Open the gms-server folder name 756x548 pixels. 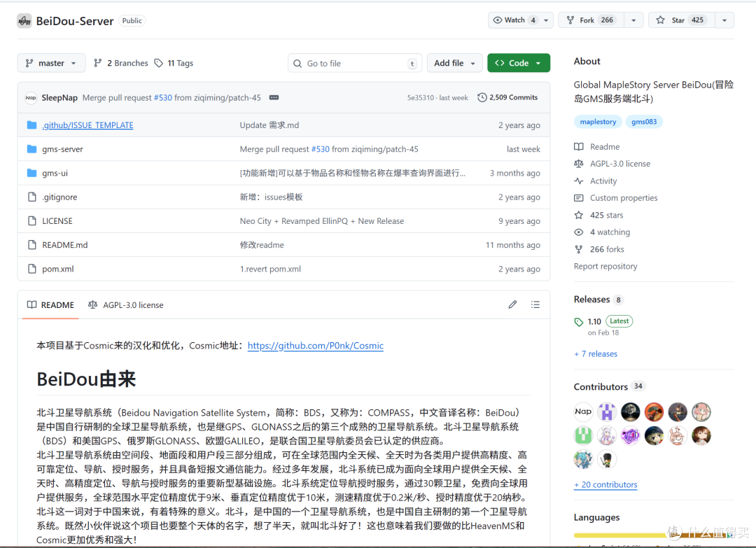tap(63, 149)
